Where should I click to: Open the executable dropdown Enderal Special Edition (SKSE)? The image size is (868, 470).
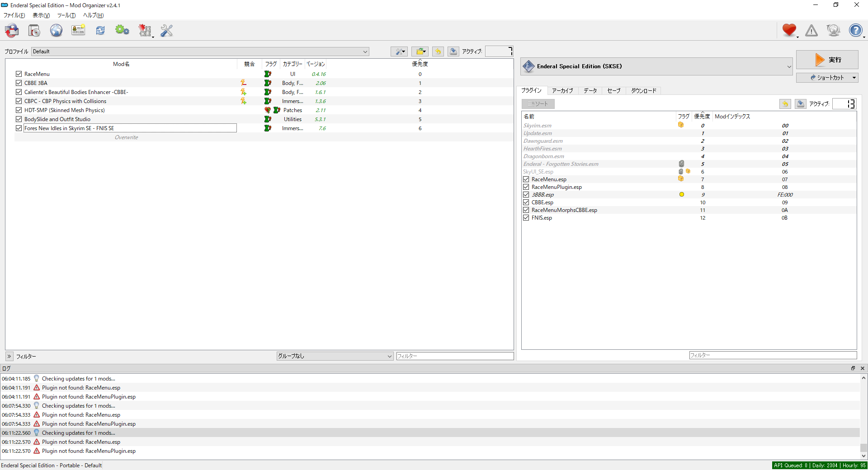click(x=657, y=66)
